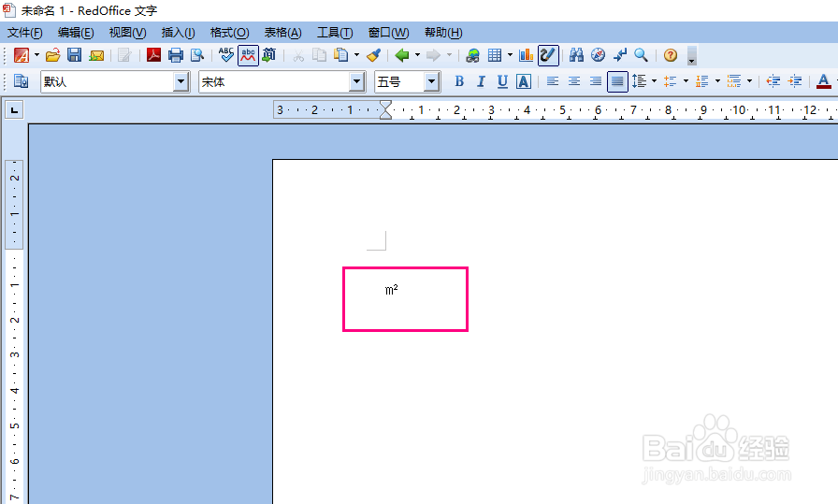This screenshot has height=504, width=838.
Task: Click the list indent spacing icon
Action: [x=734, y=81]
